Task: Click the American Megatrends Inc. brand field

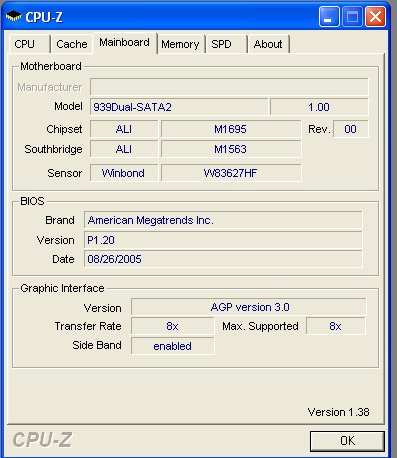Action: point(223,220)
